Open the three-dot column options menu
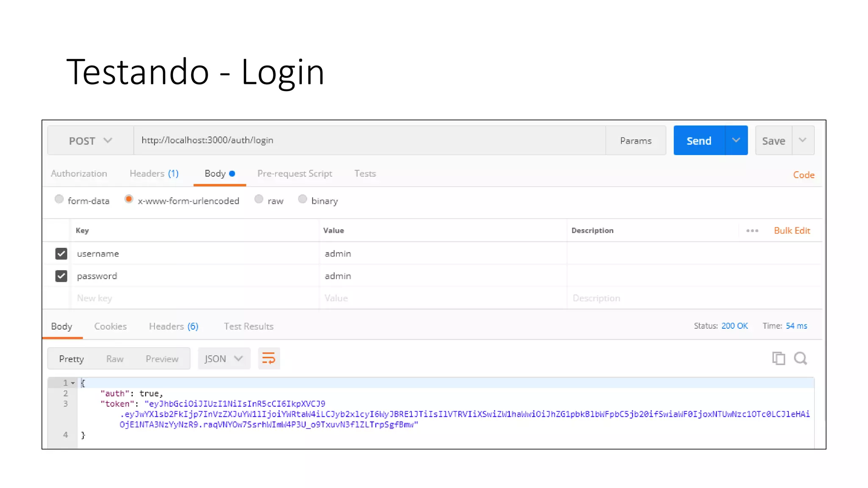Viewport: 868px width, 488px height. click(x=752, y=230)
